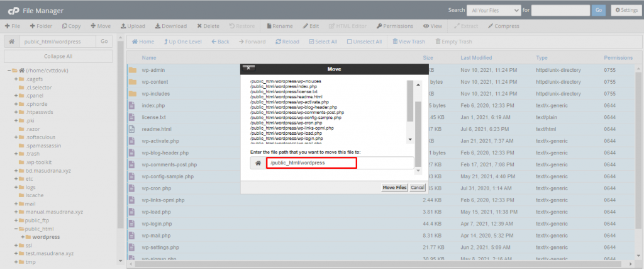
Task: Click the HTML Editor toolbar item
Action: click(347, 26)
